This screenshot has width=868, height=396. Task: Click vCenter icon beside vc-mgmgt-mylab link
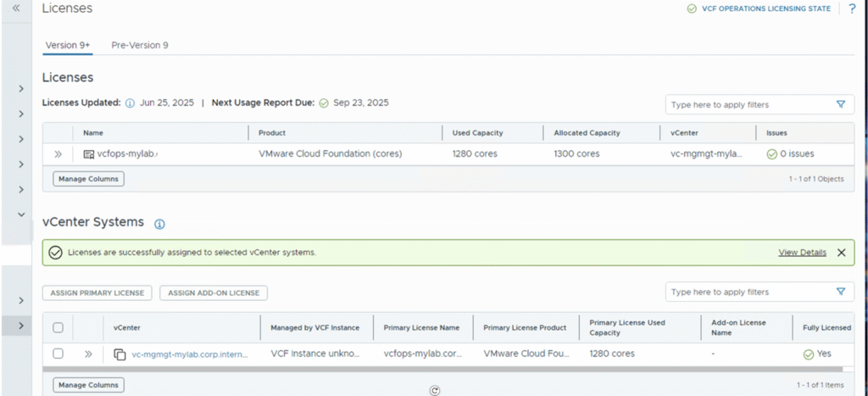point(120,354)
